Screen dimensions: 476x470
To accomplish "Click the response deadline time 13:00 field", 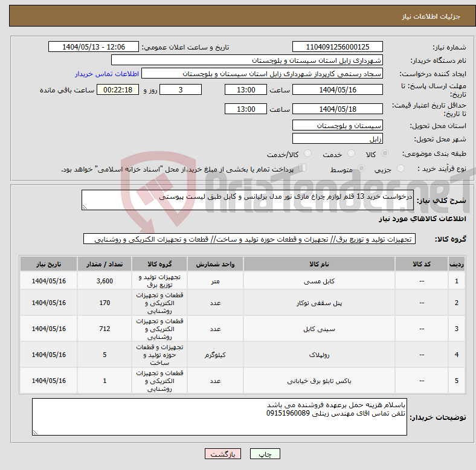I will click(246, 89).
